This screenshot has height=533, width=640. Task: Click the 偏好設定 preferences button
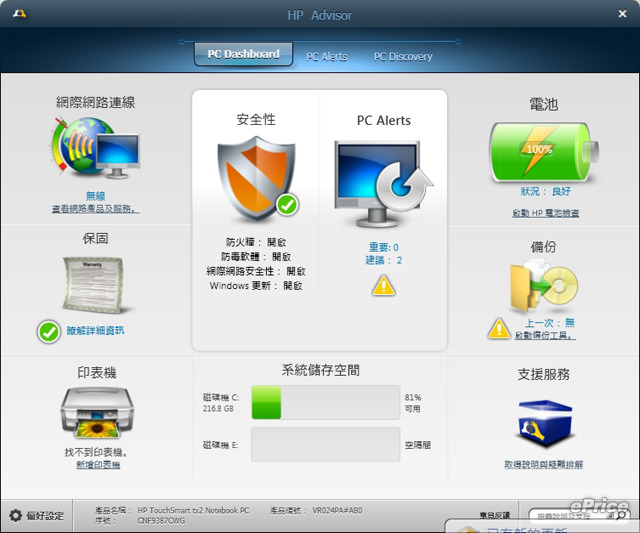pos(37,515)
